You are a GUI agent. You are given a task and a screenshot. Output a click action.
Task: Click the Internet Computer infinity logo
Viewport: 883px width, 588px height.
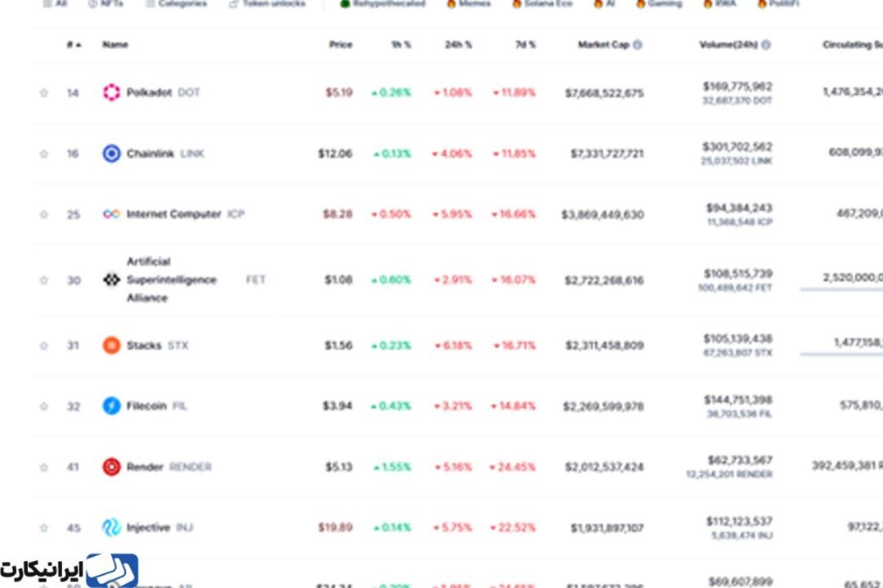111,214
